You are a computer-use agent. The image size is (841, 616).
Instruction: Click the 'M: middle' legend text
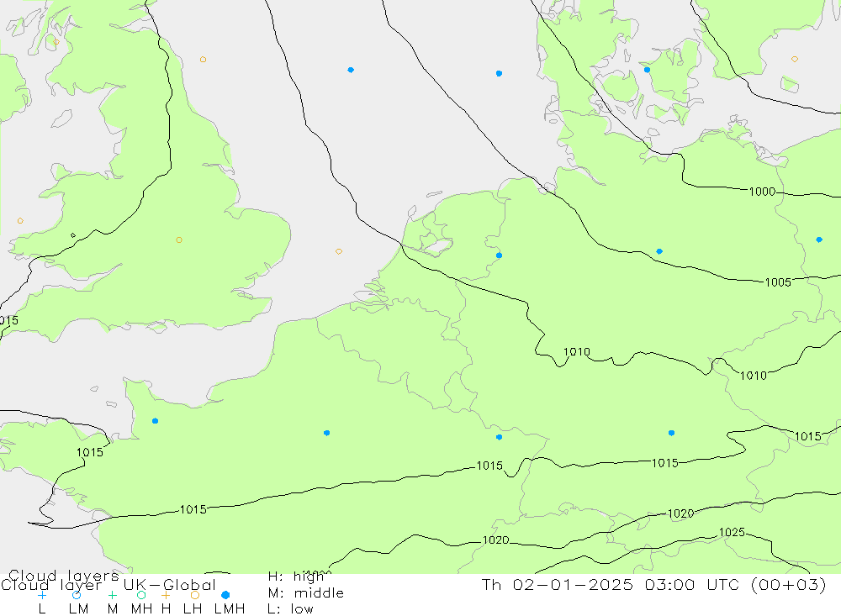306,593
